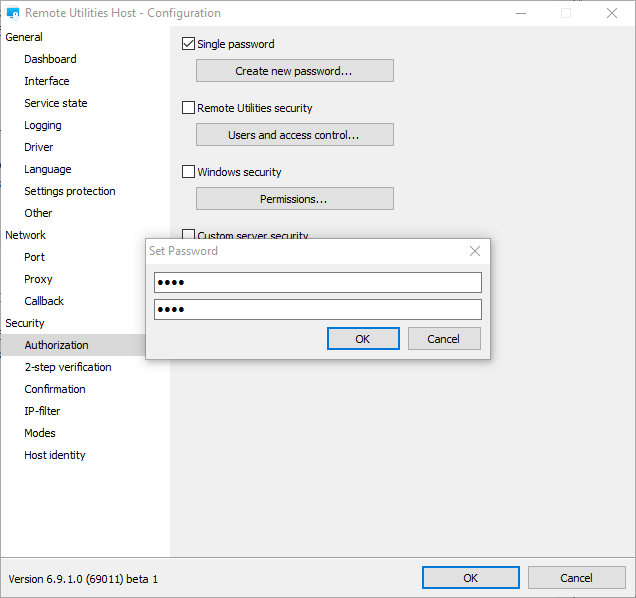The image size is (636, 598).
Task: Enable the Windows security checkbox
Action: (x=188, y=172)
